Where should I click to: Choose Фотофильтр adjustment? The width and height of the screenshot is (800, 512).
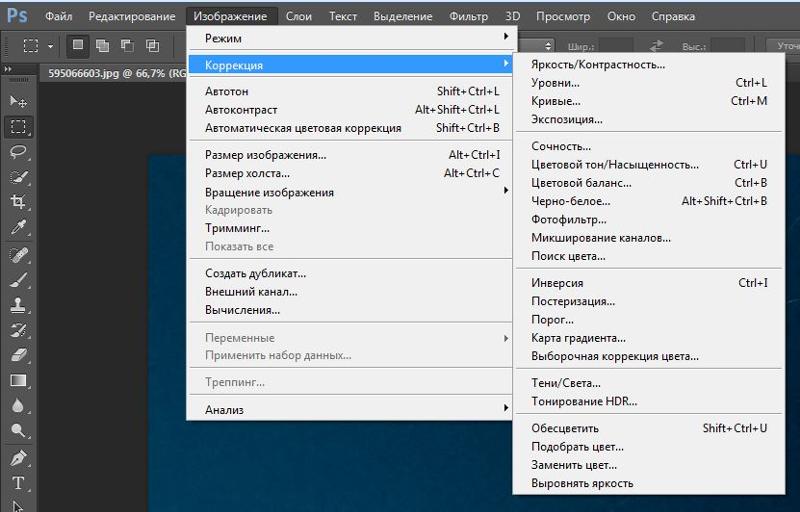(x=649, y=219)
